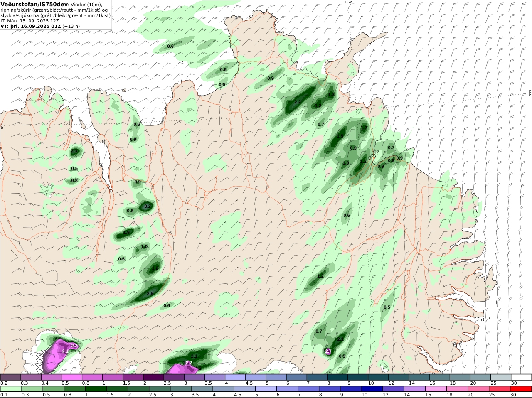Screen dimensions: 532x398
Task: Click the dark purple 2–2.5 swatch in upper legend
Action: (153, 377)
